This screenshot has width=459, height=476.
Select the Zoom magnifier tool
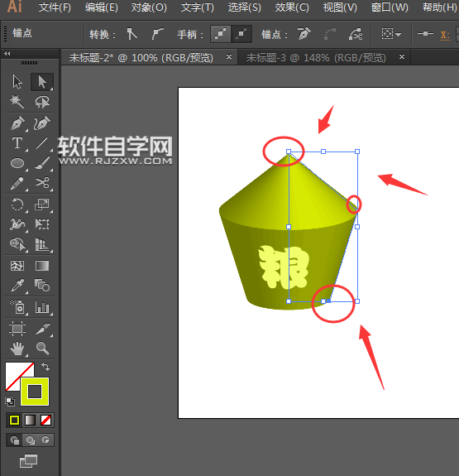click(x=42, y=349)
